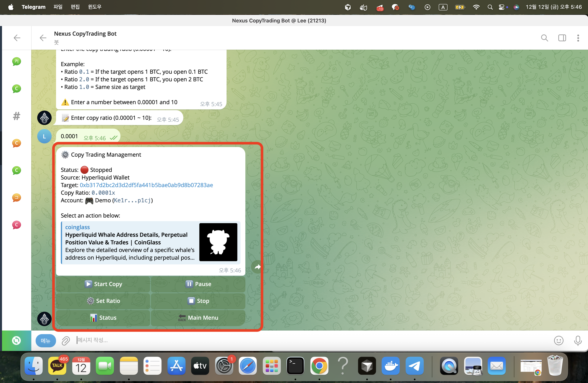Open the target wallet address link
This screenshot has width=588, height=383.
pos(146,185)
